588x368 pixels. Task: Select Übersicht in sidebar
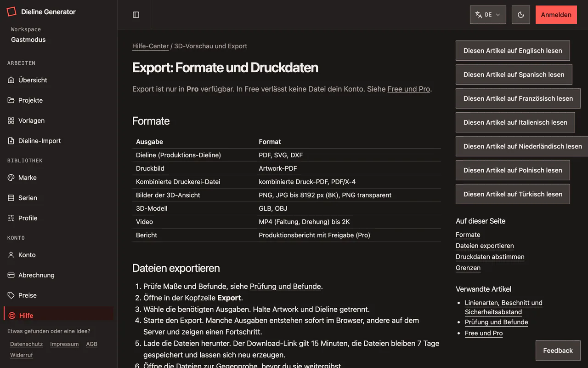[x=58, y=80]
